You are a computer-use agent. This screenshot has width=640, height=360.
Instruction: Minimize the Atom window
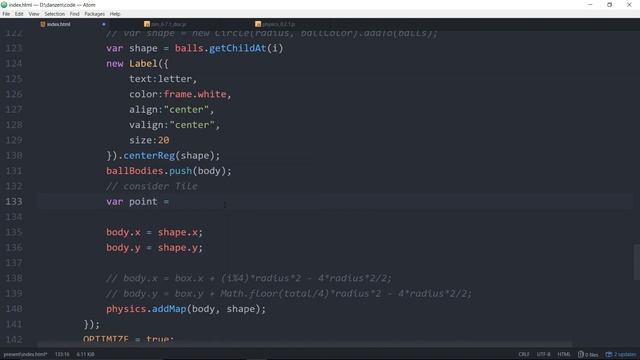point(590,5)
